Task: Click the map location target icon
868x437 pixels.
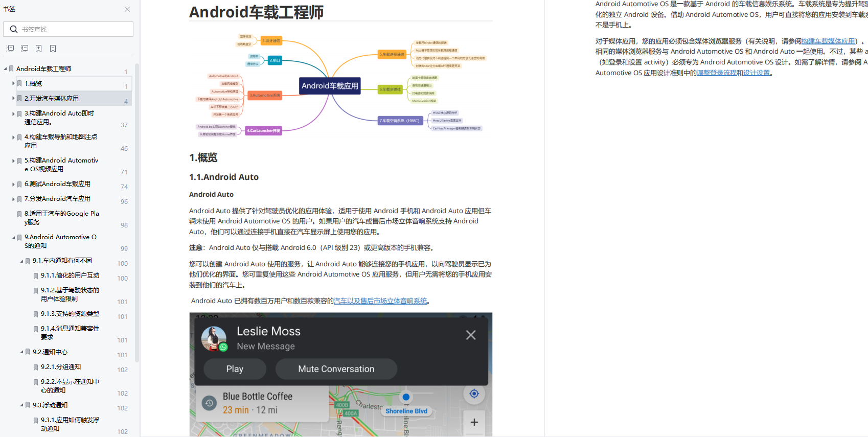Action: coord(474,394)
